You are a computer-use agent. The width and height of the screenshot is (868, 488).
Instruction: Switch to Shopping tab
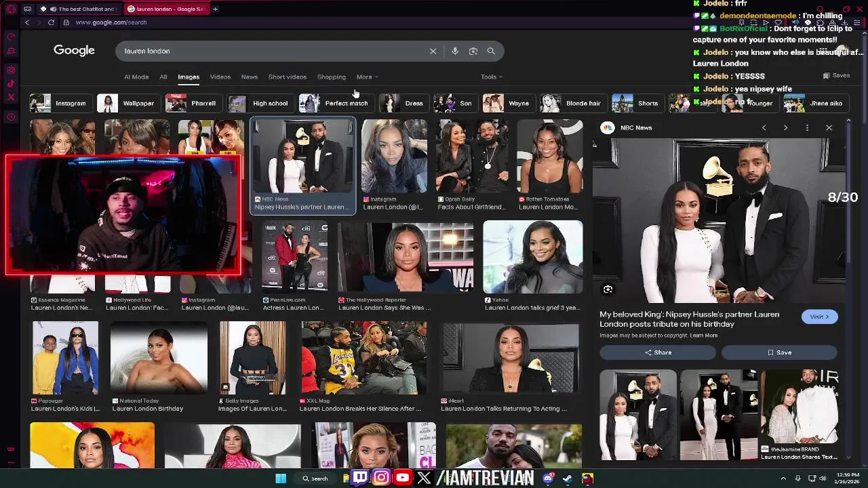coord(332,77)
